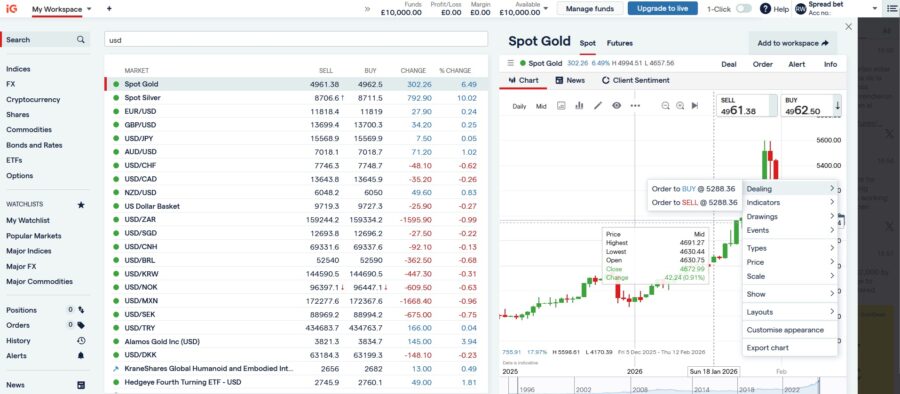900x394 pixels.
Task: Open Major Commodities watchlist
Action: (x=39, y=281)
